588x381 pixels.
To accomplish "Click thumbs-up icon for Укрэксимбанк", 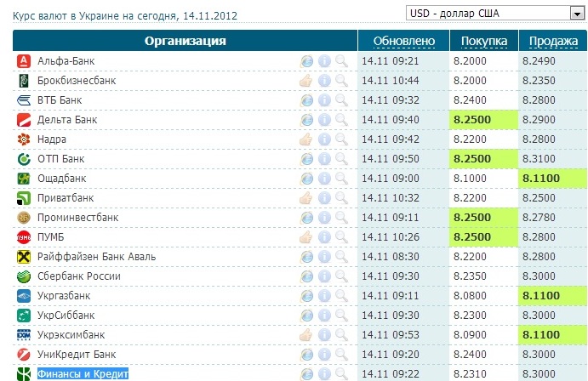I will 306,335.
